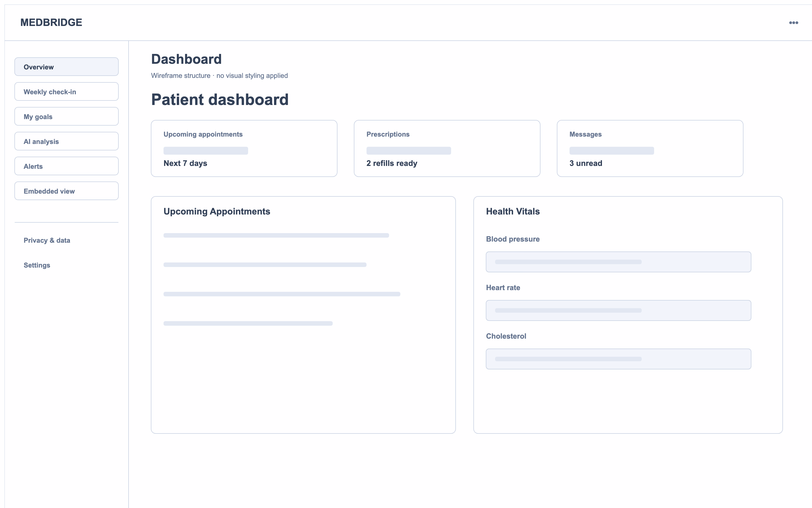The height and width of the screenshot is (508, 812).
Task: Open Privacy & data link
Action: point(47,240)
